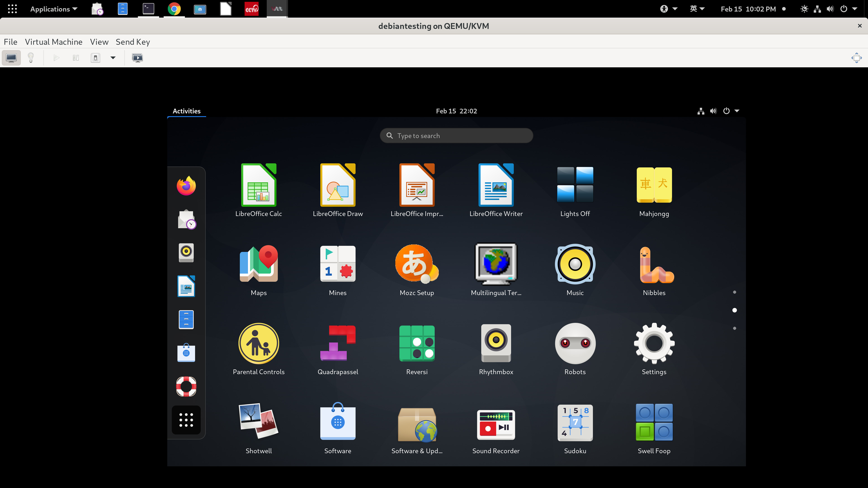
Task: Open Mahjongg game
Action: point(654,190)
